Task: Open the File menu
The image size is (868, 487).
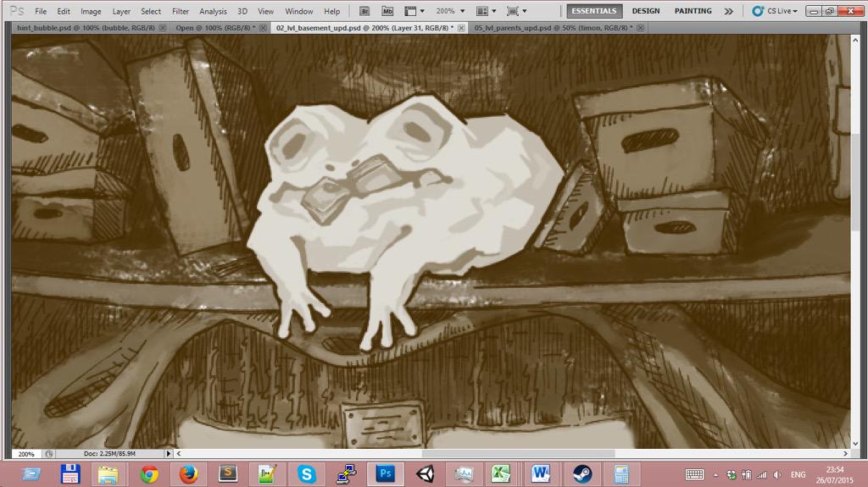Action: (x=41, y=11)
